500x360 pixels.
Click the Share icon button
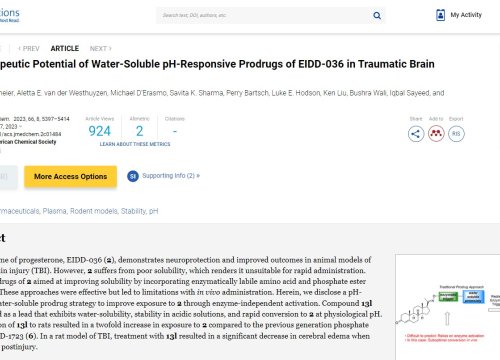(x=416, y=134)
